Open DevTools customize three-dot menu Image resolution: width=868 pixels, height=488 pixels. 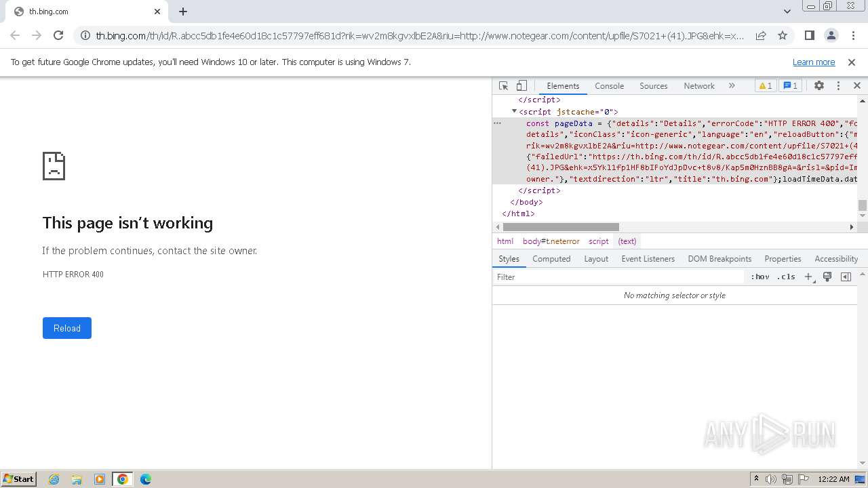[838, 86]
